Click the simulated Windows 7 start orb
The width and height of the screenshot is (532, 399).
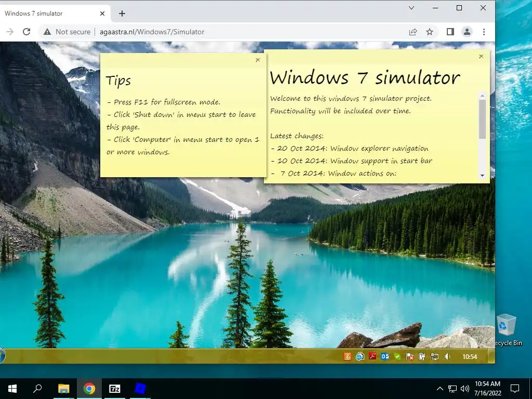2,356
